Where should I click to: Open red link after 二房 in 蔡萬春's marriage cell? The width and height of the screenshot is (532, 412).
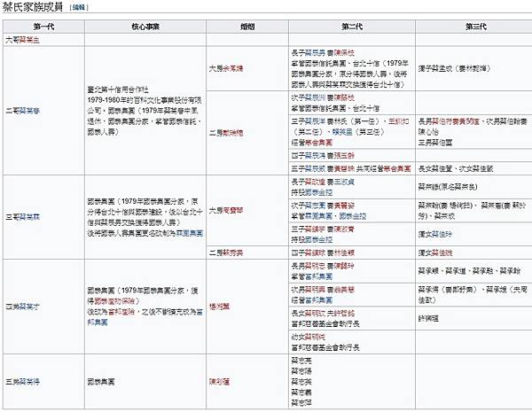point(232,133)
